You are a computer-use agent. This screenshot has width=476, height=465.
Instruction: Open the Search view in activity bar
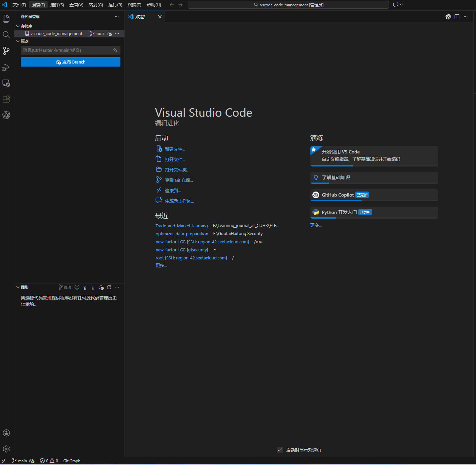pyautogui.click(x=6, y=35)
